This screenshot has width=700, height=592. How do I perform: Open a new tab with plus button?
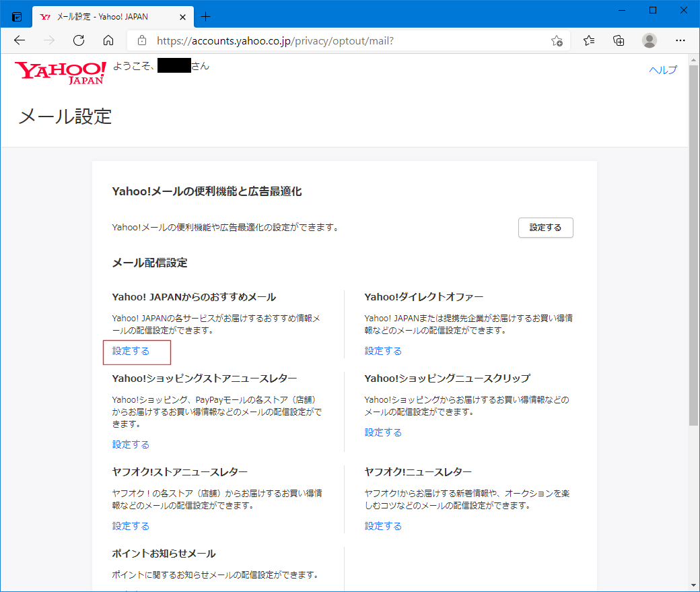click(206, 16)
